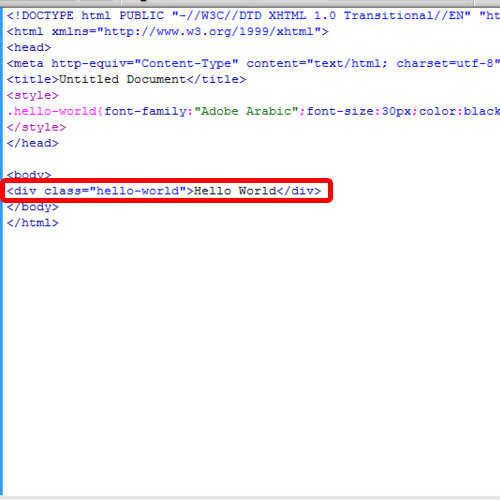Viewport: 500px width, 500px height.
Task: Click the charset=utf-8 text in the meta tag
Action: pos(448,63)
